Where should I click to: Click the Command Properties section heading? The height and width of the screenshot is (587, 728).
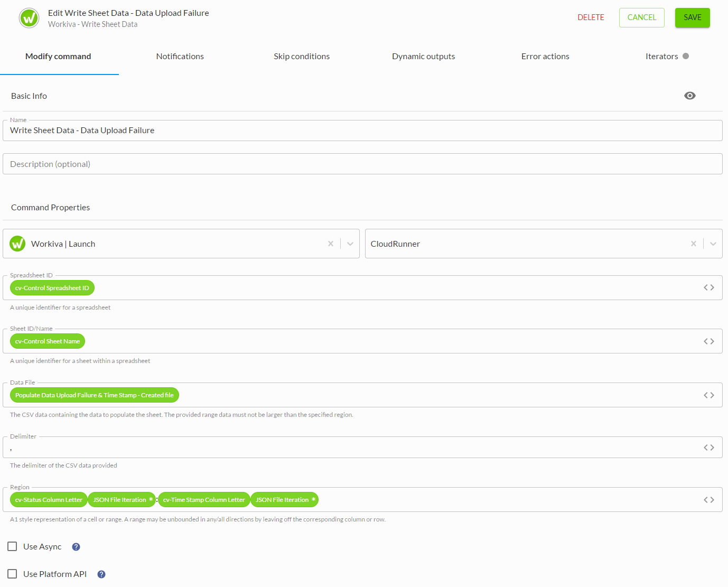tap(51, 208)
